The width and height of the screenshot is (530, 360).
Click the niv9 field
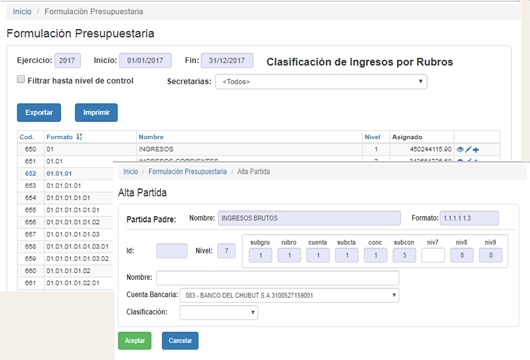pyautogui.click(x=490, y=255)
